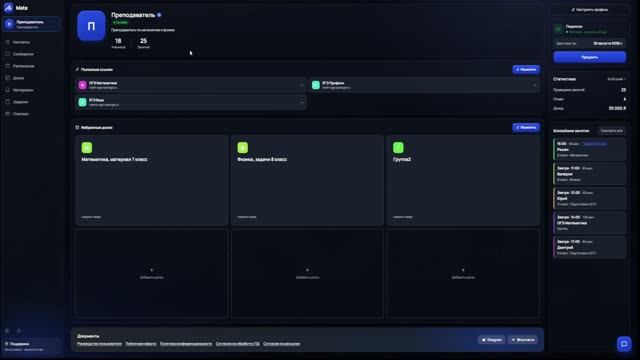Image resolution: width=640 pixels, height=360 pixels.
Task: Click the first small icon above sidebar Подписка
Action: pos(7,331)
